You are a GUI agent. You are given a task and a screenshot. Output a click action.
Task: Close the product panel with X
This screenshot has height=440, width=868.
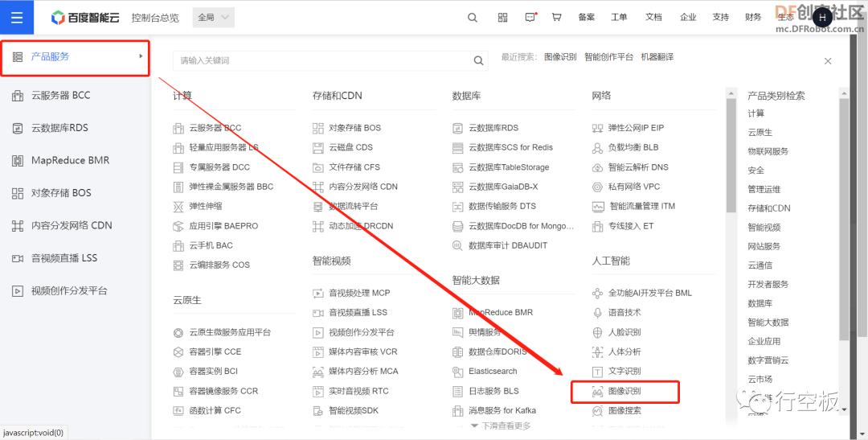(x=828, y=61)
